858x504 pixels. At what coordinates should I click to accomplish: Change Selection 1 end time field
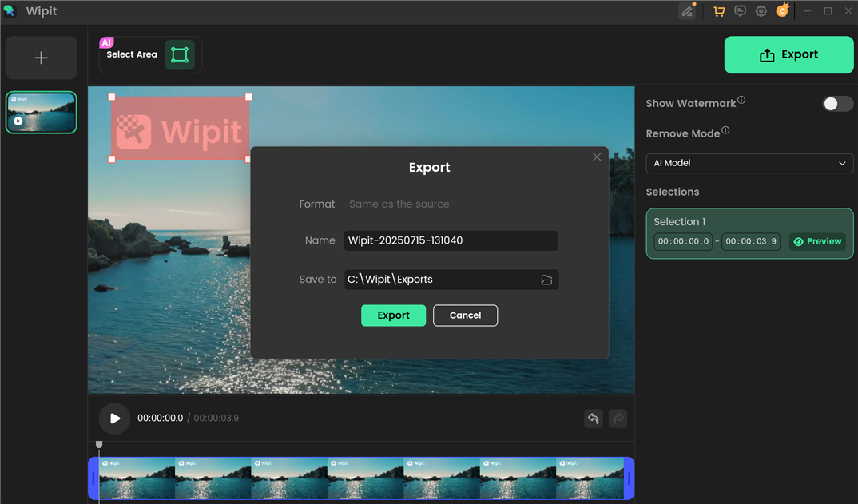click(x=751, y=241)
